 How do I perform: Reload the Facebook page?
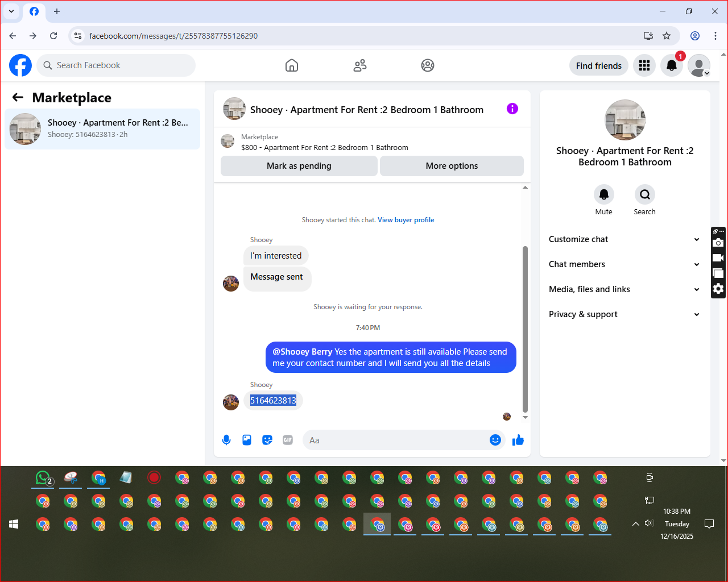click(53, 36)
